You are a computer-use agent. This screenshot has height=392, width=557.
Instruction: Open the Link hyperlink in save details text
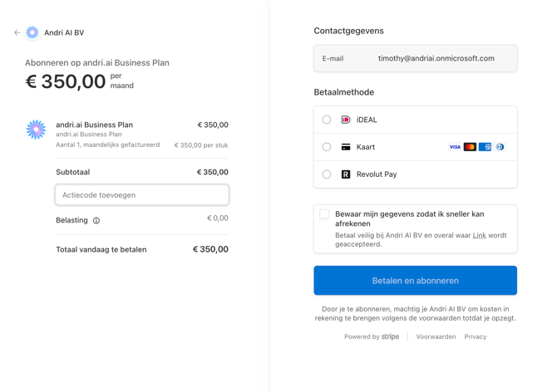pyautogui.click(x=480, y=236)
